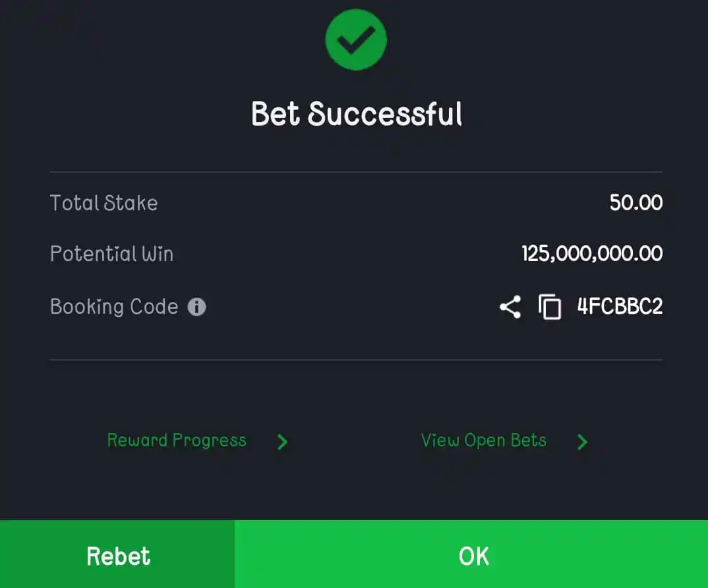Go to View Open Bets

tap(484, 440)
